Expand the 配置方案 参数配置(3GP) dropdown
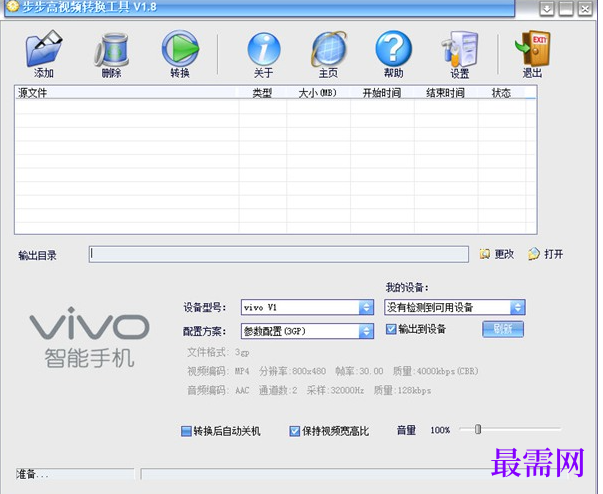603x494 pixels. coord(366,331)
